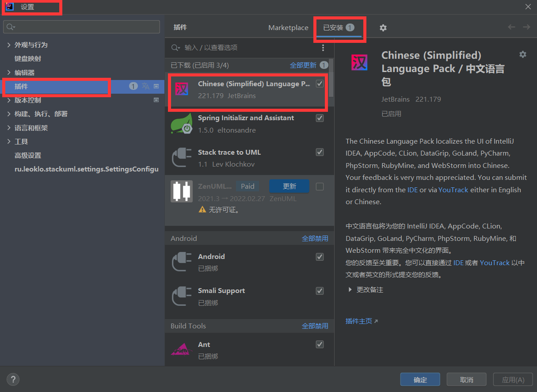Focus the settings search field
The height and width of the screenshot is (392, 537).
[x=81, y=27]
